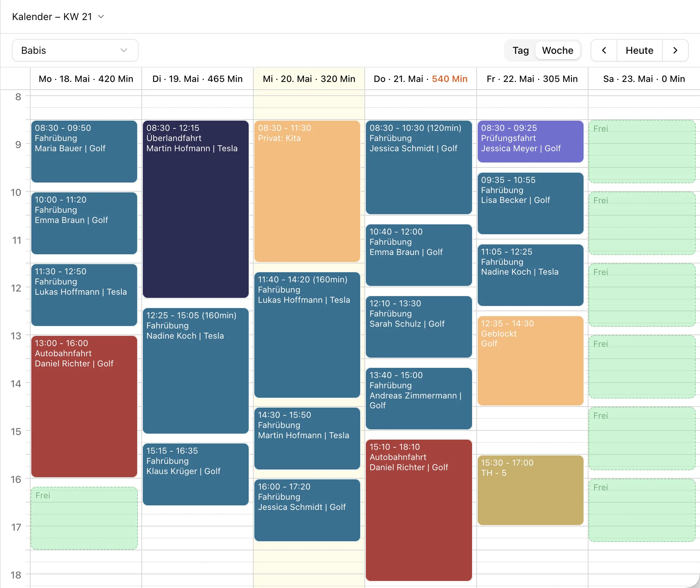This screenshot has height=588, width=700.
Task: Open Nadine Koch 12:25 - 15:05 appointment
Action: 196,371
